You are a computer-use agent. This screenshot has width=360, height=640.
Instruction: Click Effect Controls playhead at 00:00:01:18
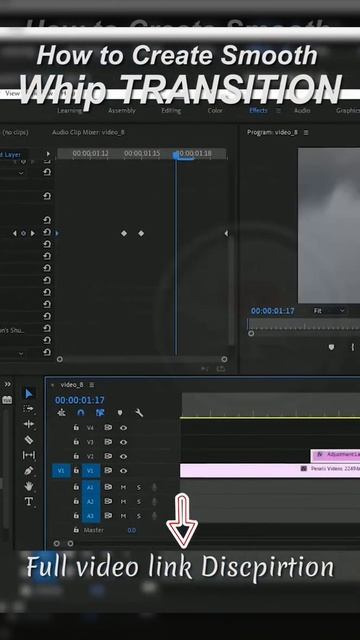(x=176, y=155)
